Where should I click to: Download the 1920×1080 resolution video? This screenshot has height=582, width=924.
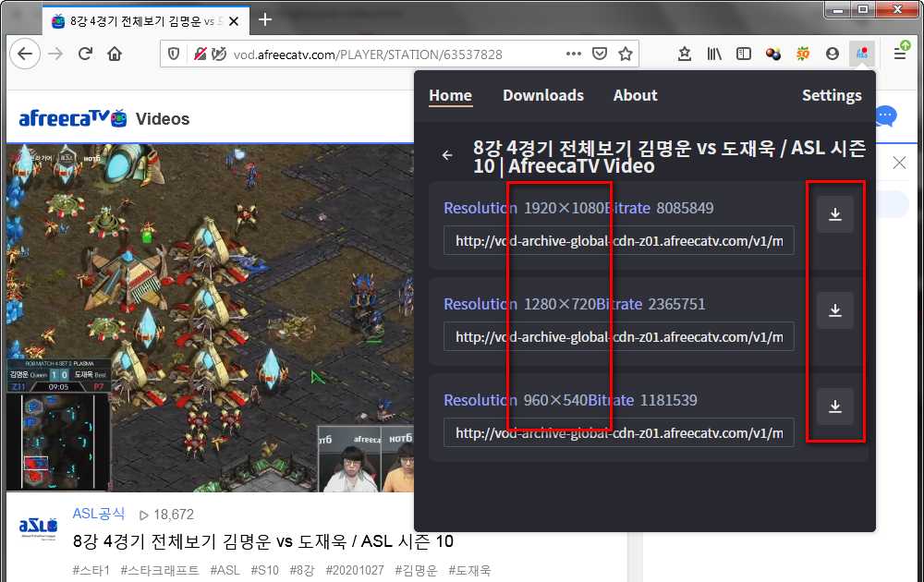tap(835, 214)
